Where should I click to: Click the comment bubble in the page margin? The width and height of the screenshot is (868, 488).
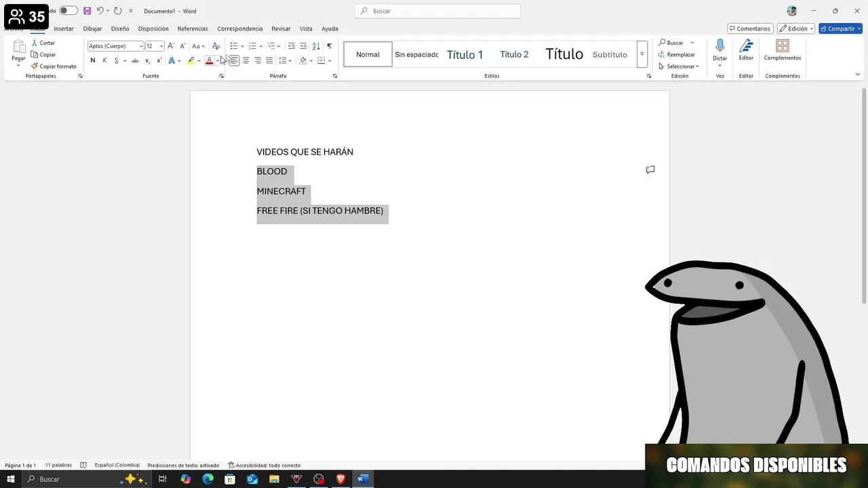point(650,169)
